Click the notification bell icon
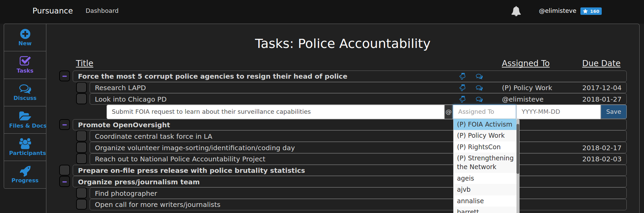This screenshot has width=644, height=213. pyautogui.click(x=516, y=11)
